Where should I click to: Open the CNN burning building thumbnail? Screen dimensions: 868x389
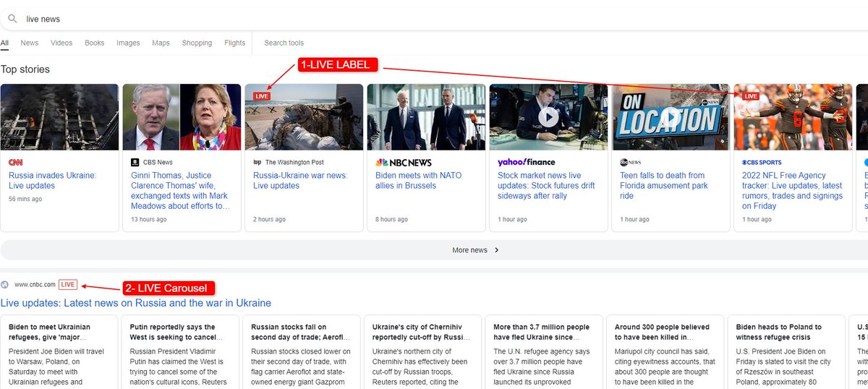tap(59, 117)
